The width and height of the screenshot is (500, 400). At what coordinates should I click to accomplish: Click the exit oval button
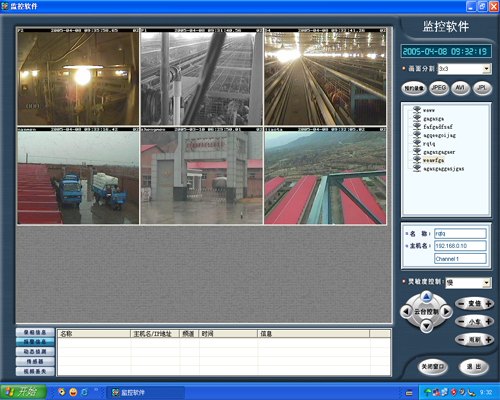pyautogui.click(x=474, y=367)
